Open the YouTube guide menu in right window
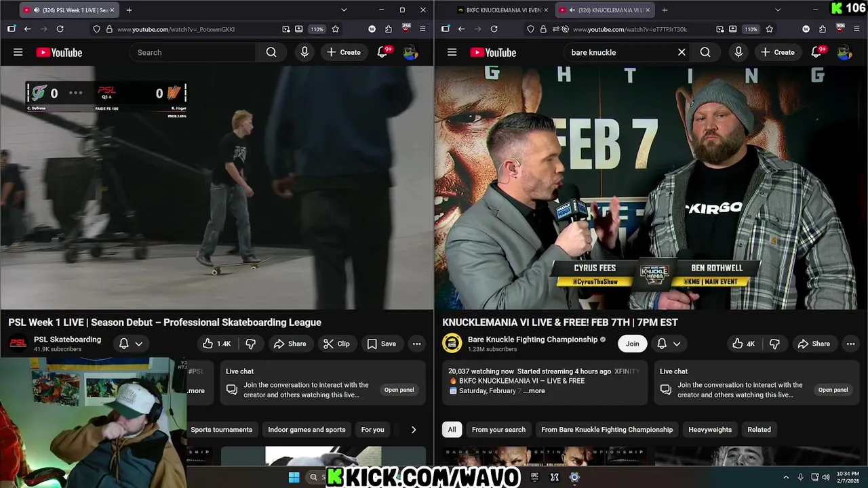This screenshot has width=868, height=488. tap(452, 52)
